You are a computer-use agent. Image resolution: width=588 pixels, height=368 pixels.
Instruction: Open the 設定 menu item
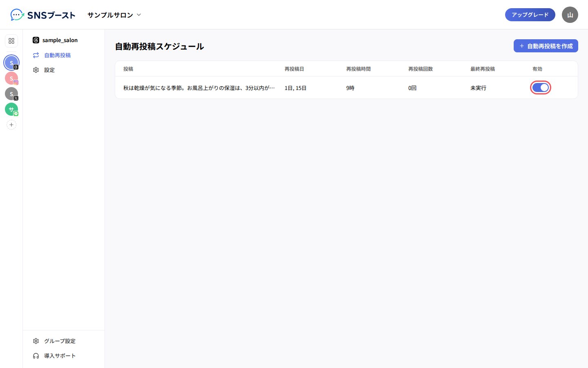click(44, 70)
